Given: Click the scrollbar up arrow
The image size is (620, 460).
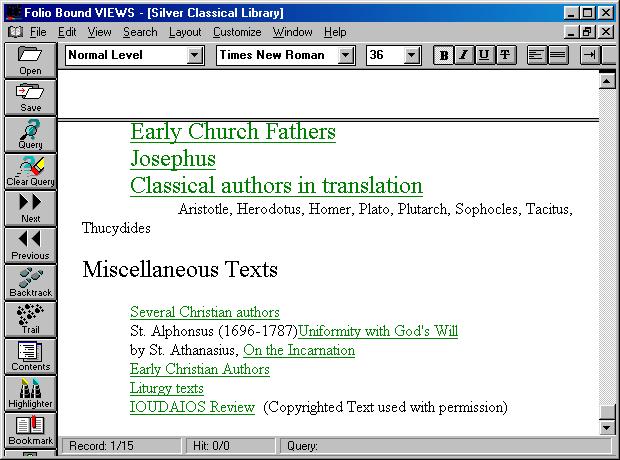Looking at the screenshot, I should 607,81.
